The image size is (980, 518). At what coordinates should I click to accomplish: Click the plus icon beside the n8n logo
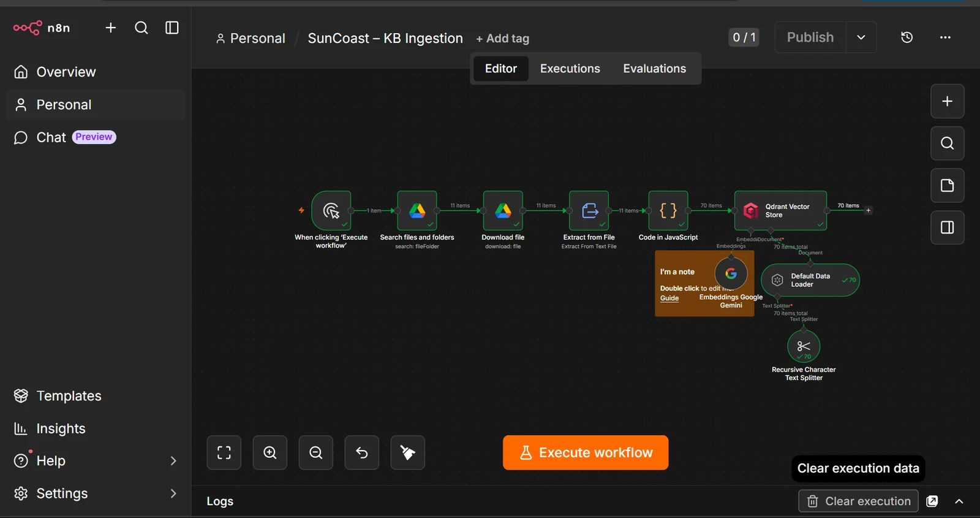click(x=111, y=28)
